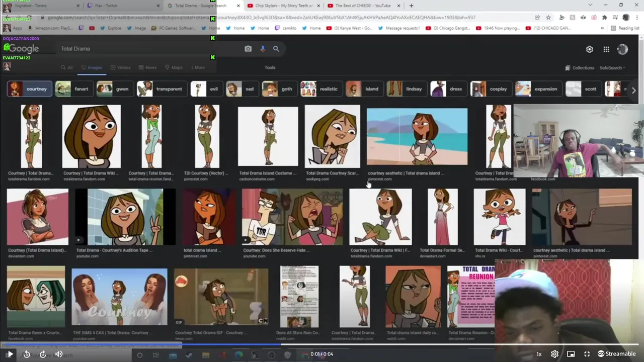This screenshot has width=644, height=362.
Task: Open Courtney's Audition Tape video thumbnail
Action: tap(125, 217)
